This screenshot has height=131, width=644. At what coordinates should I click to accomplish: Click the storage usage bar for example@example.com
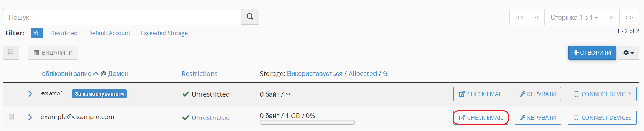click(307, 123)
